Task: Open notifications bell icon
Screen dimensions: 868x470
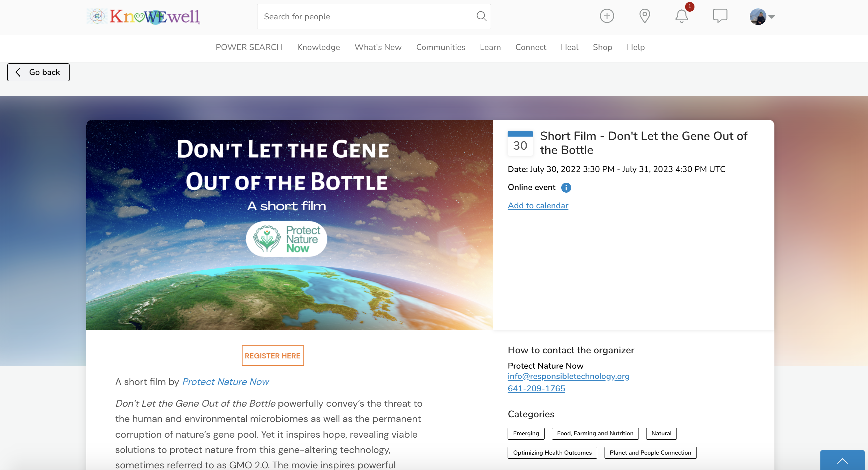Action: [682, 16]
